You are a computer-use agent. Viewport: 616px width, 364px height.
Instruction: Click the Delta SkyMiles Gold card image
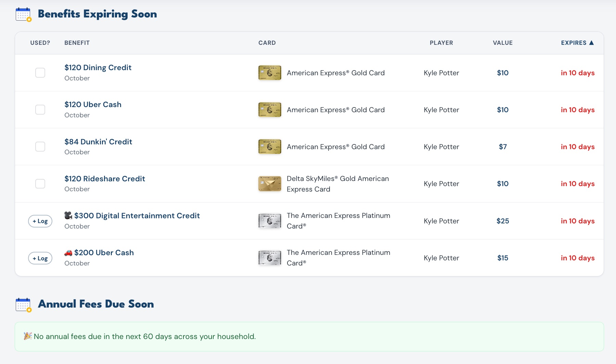tap(270, 184)
